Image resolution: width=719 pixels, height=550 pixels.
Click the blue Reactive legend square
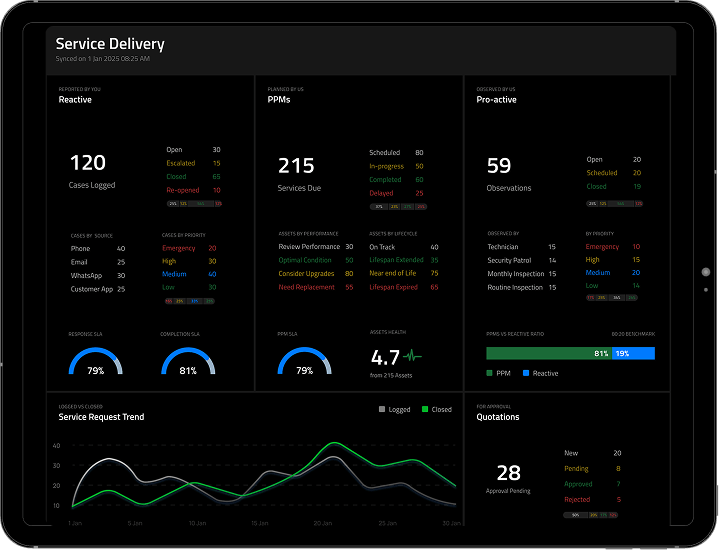pyautogui.click(x=526, y=373)
